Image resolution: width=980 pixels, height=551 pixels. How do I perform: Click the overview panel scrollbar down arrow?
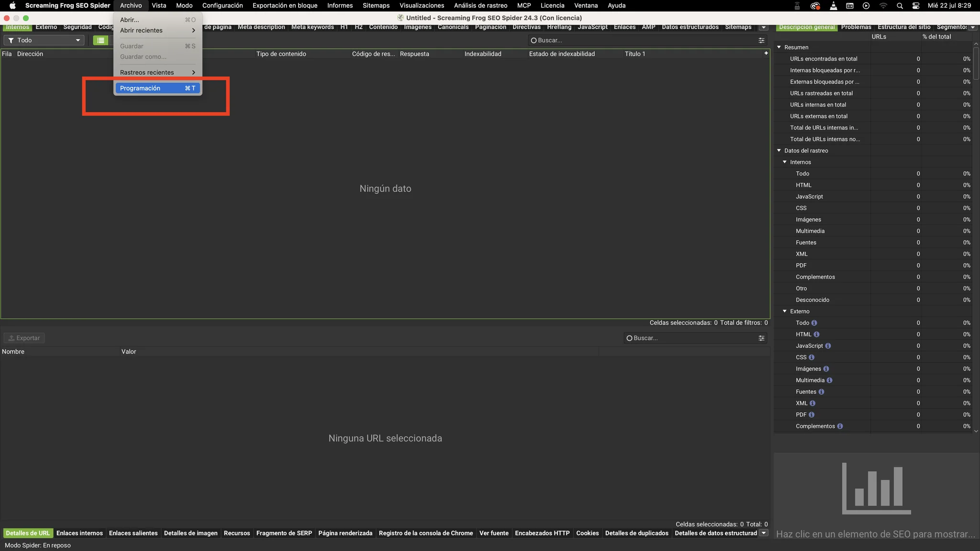click(x=976, y=431)
